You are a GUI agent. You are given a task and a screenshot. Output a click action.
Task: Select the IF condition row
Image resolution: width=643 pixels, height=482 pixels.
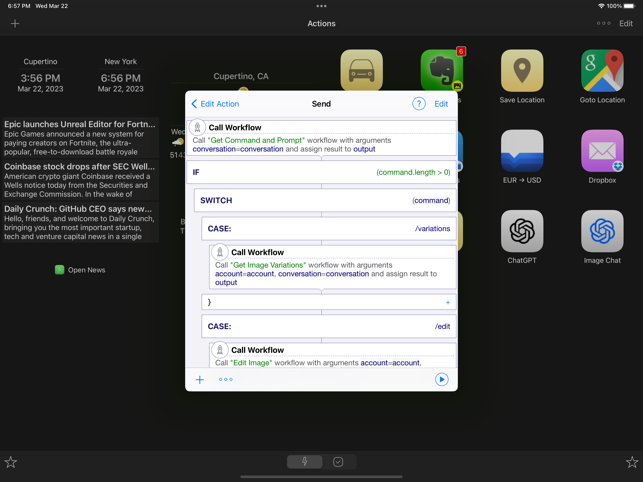(322, 172)
